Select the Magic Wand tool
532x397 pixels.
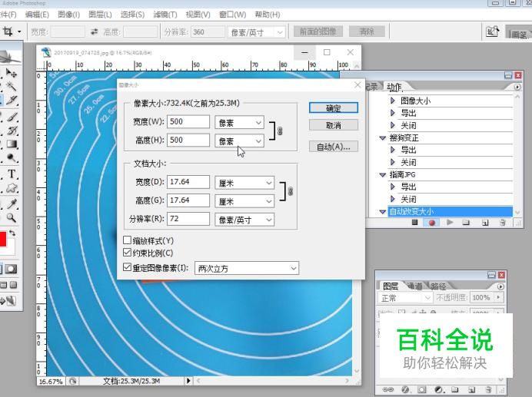(12, 87)
